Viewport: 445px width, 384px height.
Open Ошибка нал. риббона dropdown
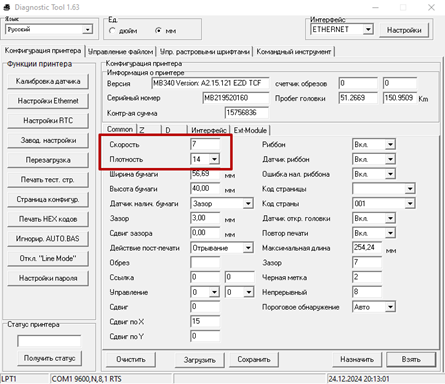pos(390,174)
